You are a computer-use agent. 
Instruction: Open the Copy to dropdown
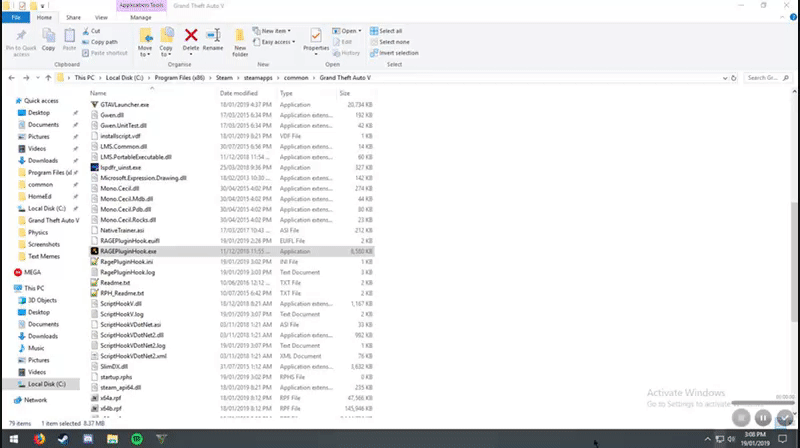point(166,42)
